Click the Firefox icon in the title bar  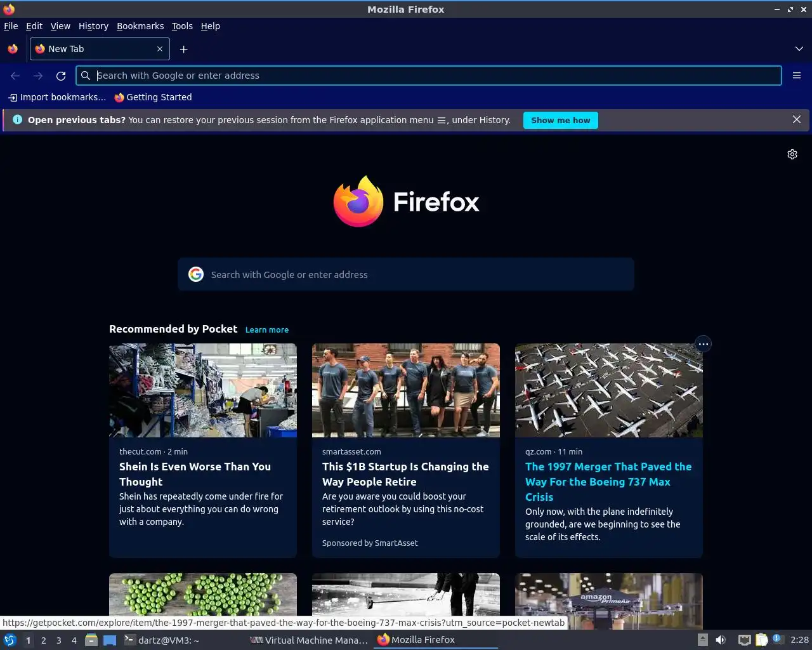point(9,9)
